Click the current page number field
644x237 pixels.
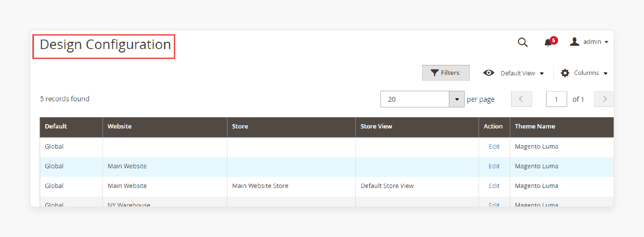(x=556, y=99)
